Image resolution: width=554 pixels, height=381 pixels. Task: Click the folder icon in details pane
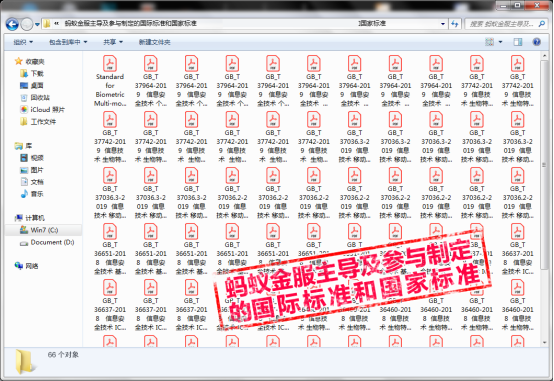[x=25, y=361]
